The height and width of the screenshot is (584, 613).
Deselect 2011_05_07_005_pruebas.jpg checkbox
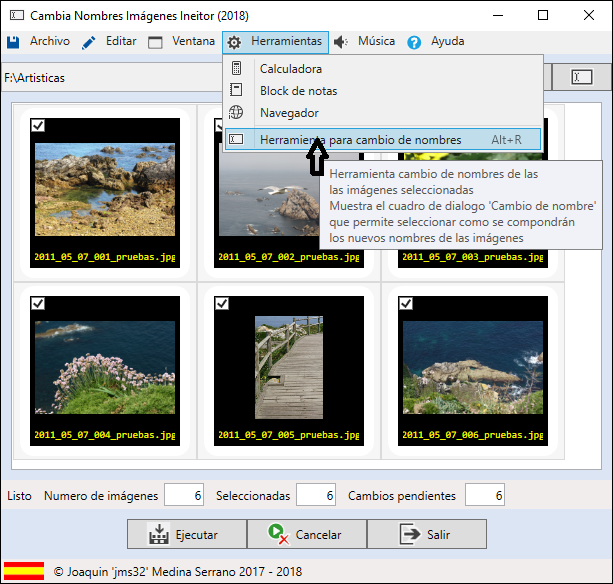point(222,303)
